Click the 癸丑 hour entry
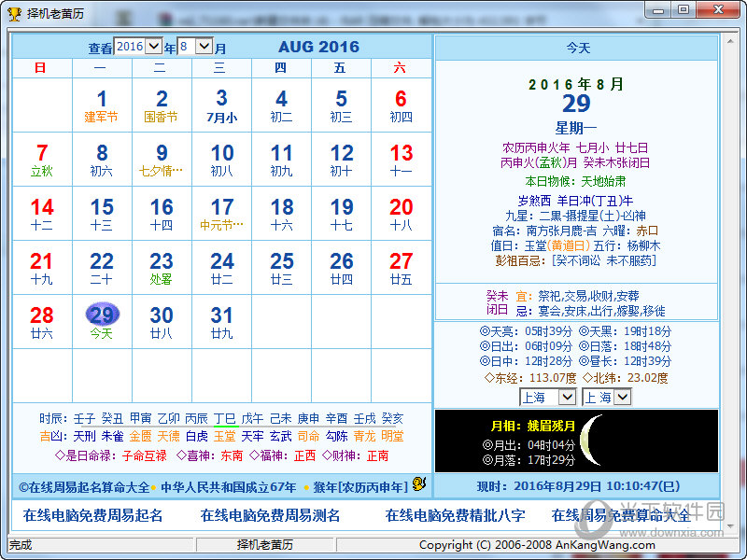The width and height of the screenshot is (747, 560). 112,418
